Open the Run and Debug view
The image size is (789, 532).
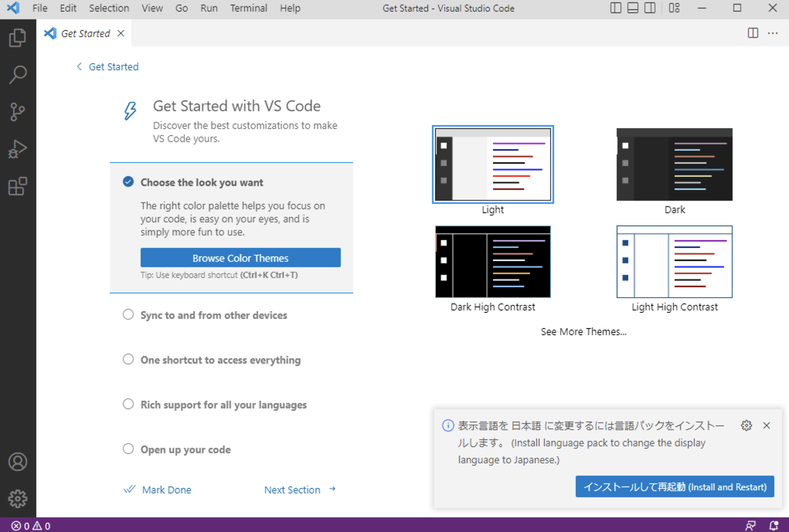[18, 149]
